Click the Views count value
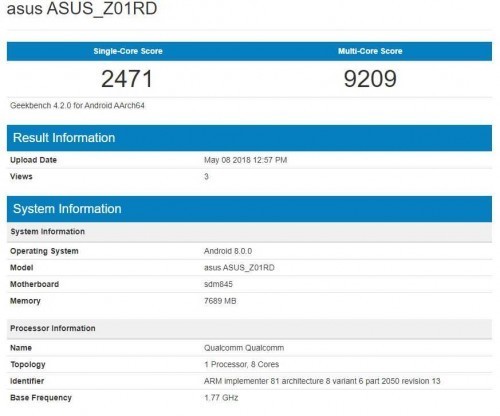This screenshot has height=416, width=500. (x=206, y=176)
